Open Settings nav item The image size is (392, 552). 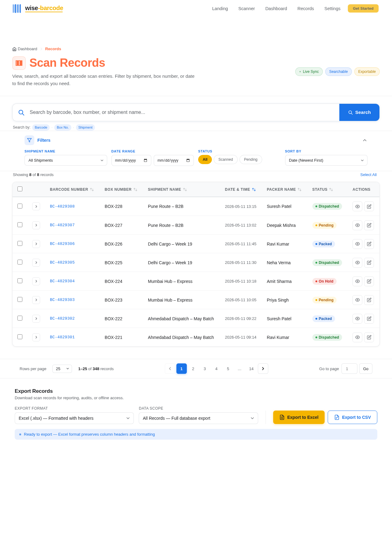click(332, 9)
